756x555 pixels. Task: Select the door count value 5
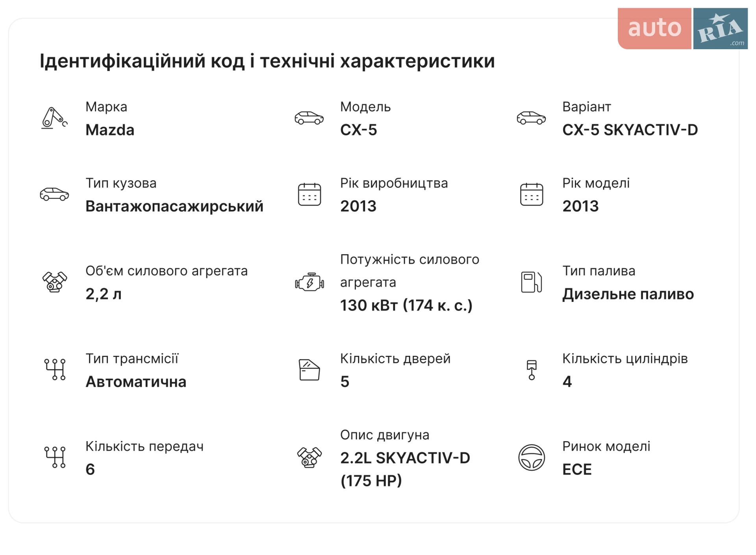(345, 382)
